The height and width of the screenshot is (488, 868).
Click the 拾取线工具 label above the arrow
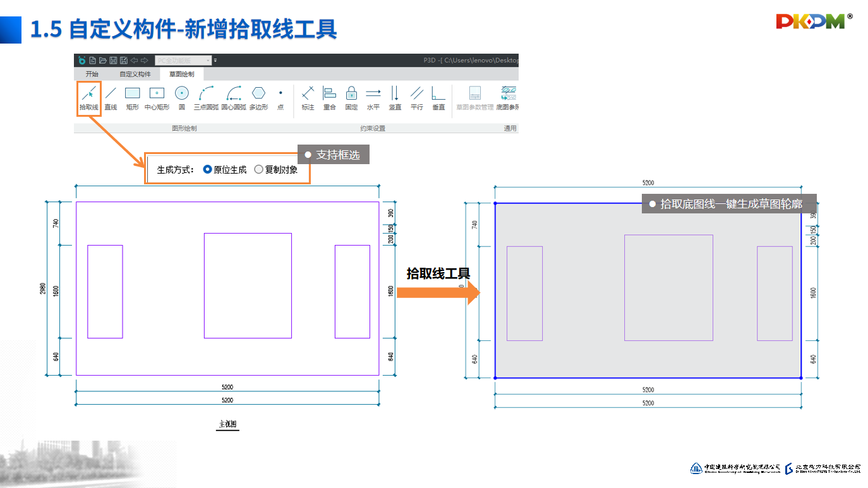[x=438, y=273]
